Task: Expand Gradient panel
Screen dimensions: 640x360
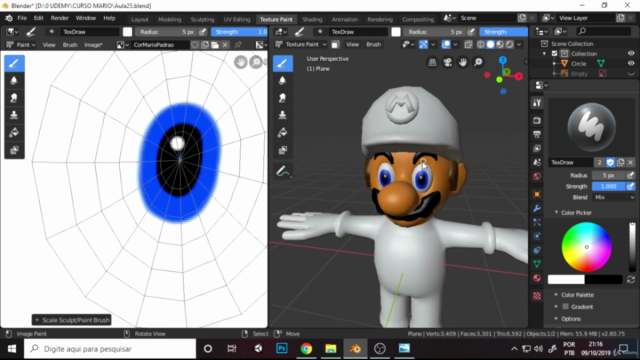Action: (x=556, y=307)
